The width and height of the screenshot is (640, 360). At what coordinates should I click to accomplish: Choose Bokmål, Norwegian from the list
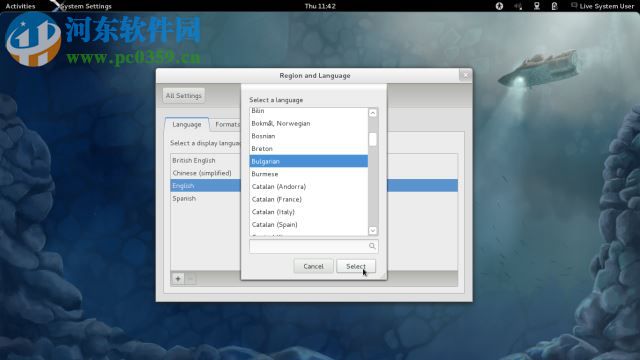309,123
